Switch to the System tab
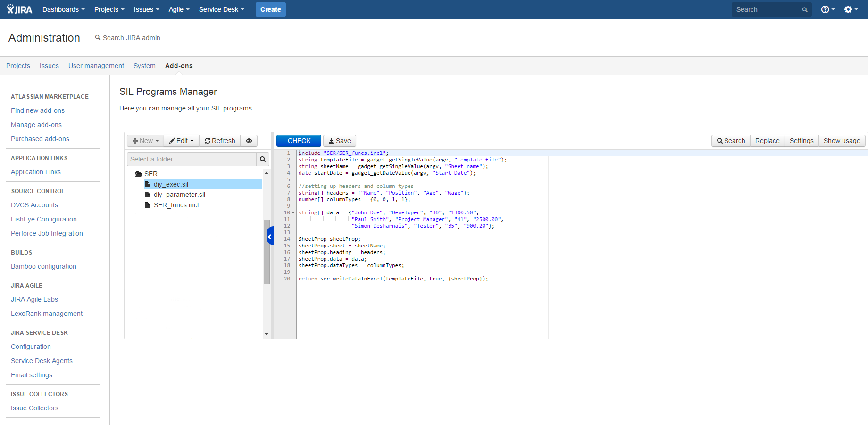868x425 pixels. click(144, 66)
